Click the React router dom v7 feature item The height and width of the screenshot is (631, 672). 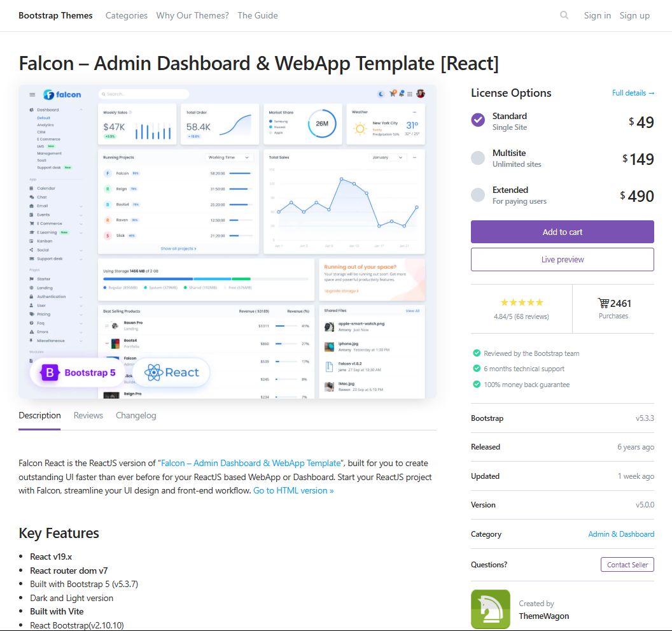tap(69, 571)
